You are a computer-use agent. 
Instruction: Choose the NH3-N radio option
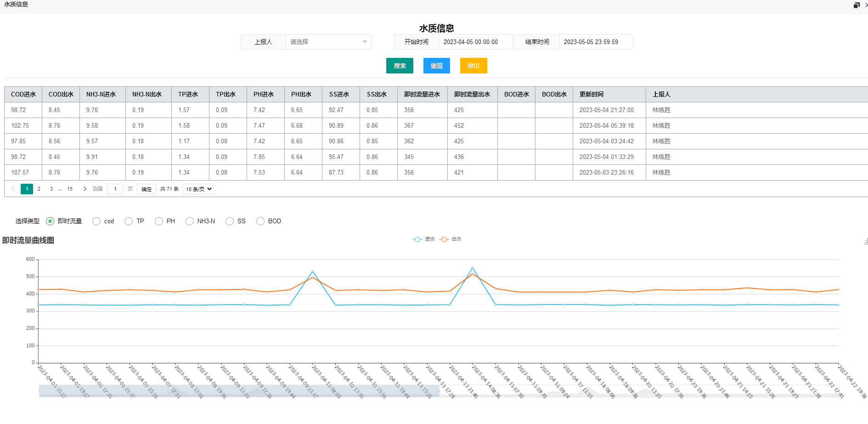click(190, 221)
